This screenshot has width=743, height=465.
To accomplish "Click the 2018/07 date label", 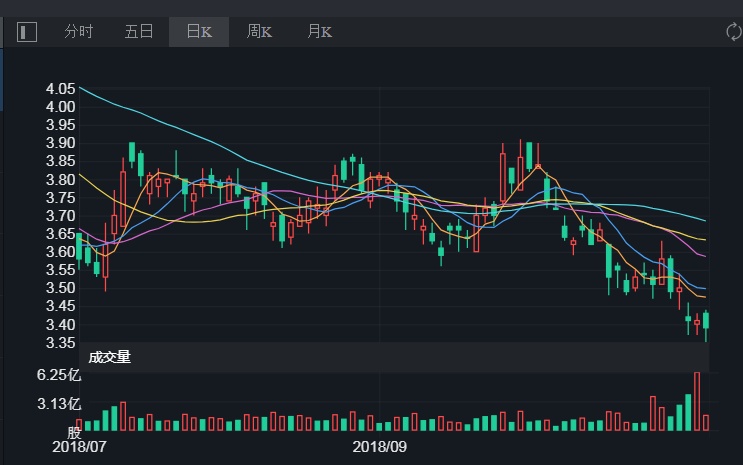I will coord(79,447).
